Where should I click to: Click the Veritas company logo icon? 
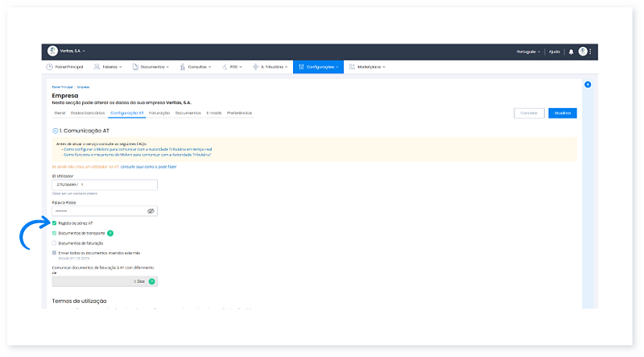(53, 51)
